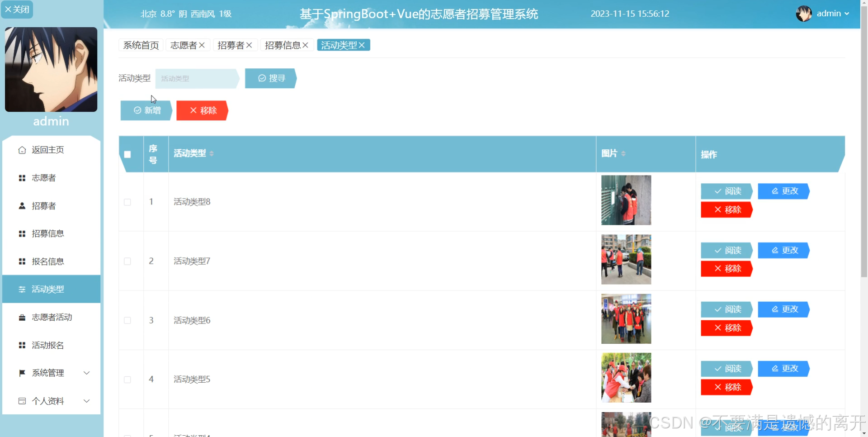Close the 招募者 tab with its X
The image size is (868, 437).
point(249,45)
